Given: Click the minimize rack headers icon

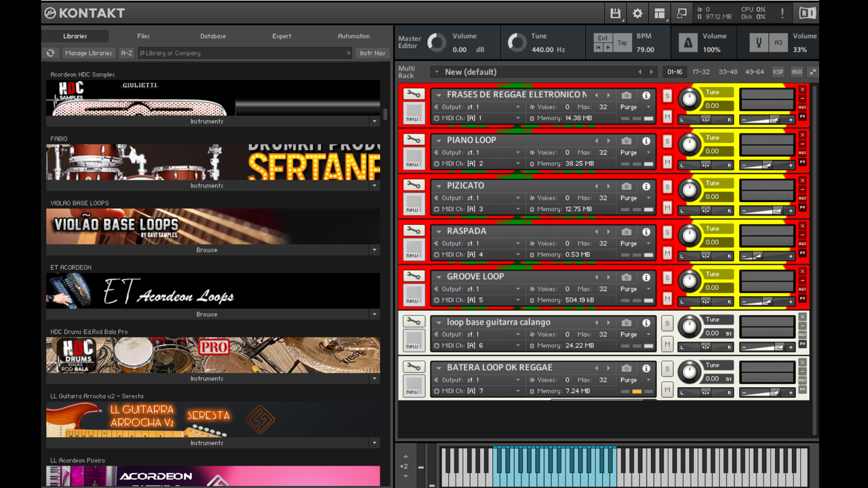Looking at the screenshot, I should tap(812, 72).
